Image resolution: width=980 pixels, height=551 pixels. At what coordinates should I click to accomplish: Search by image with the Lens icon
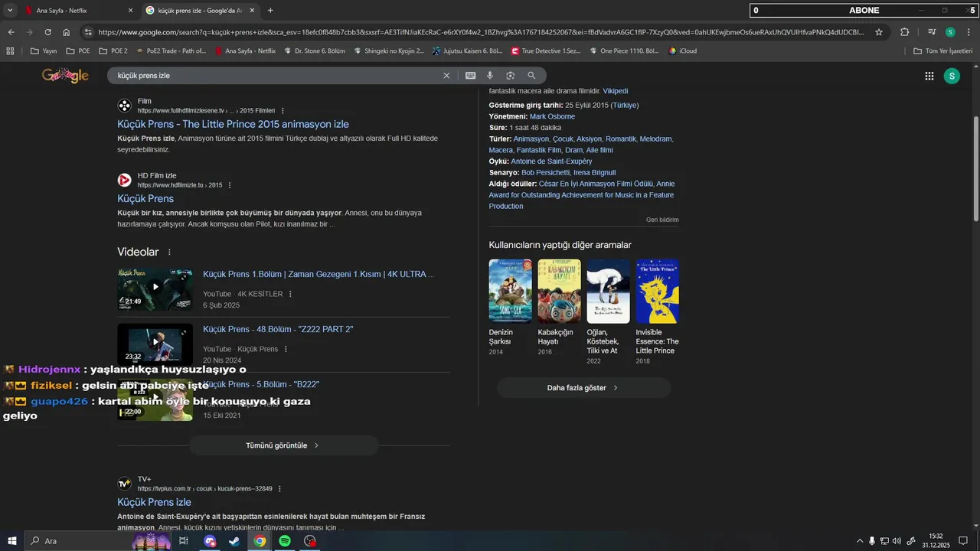pyautogui.click(x=510, y=76)
